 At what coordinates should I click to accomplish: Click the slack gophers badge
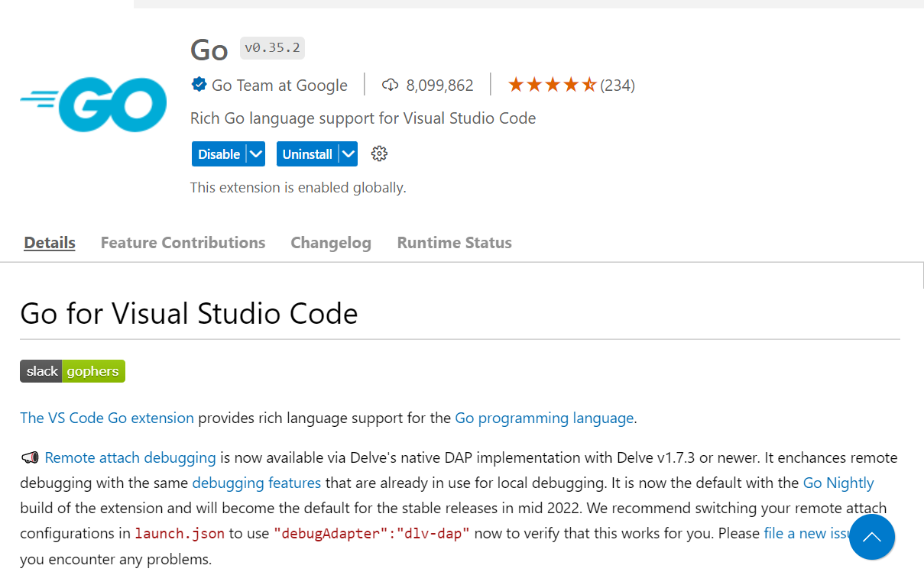coord(73,371)
